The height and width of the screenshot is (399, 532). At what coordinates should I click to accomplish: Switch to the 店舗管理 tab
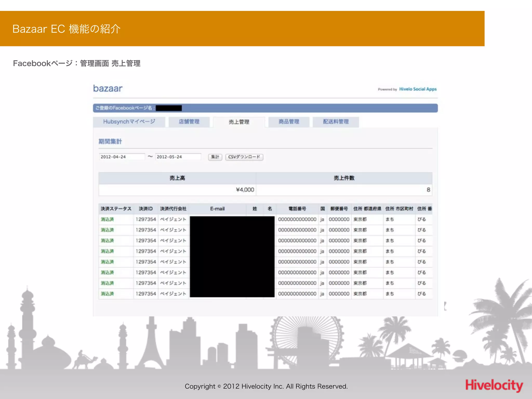(x=189, y=122)
